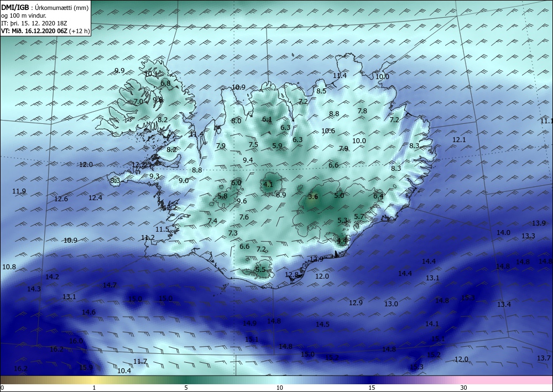The image size is (553, 392).
Task: Click the 11.7 value near the bottom edge
Action: pos(140,362)
